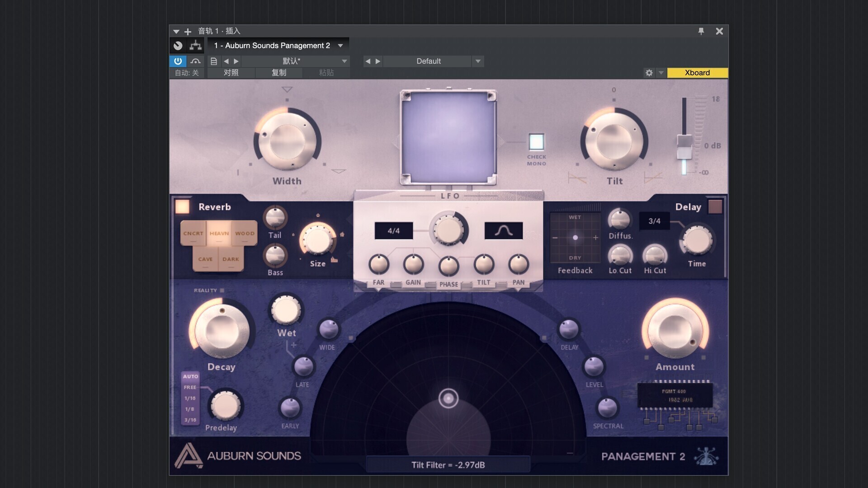Click the high tilt filter icon

pyautogui.click(x=653, y=178)
